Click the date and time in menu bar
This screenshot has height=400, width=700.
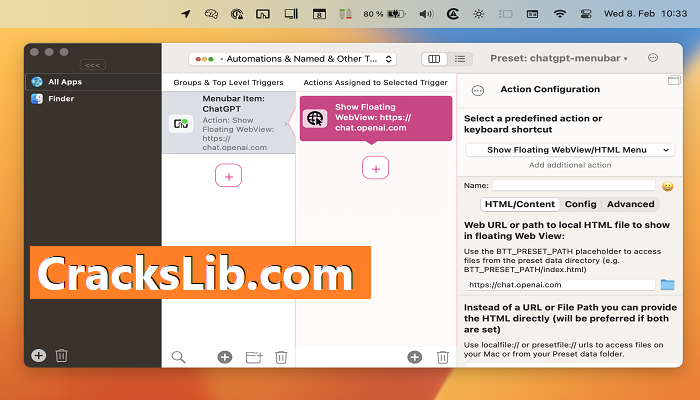coord(646,13)
